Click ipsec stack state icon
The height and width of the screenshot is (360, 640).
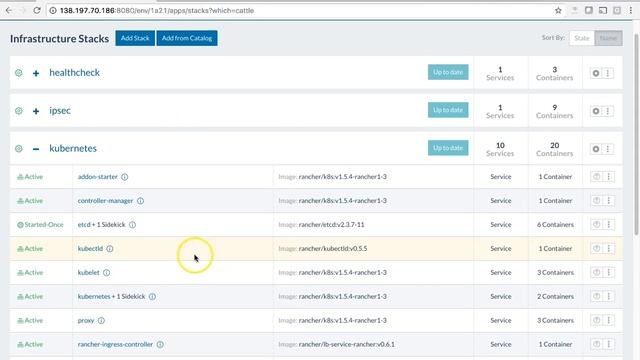coord(19,111)
